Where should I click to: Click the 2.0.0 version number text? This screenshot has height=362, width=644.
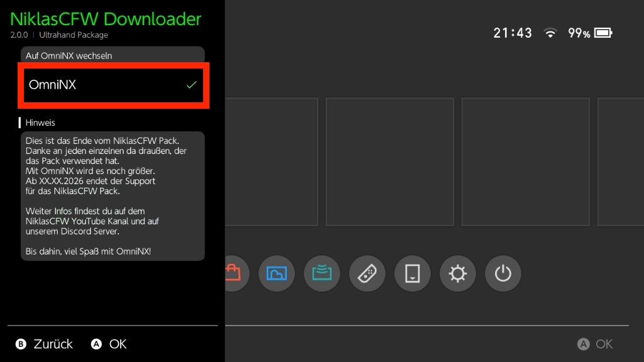tap(19, 35)
